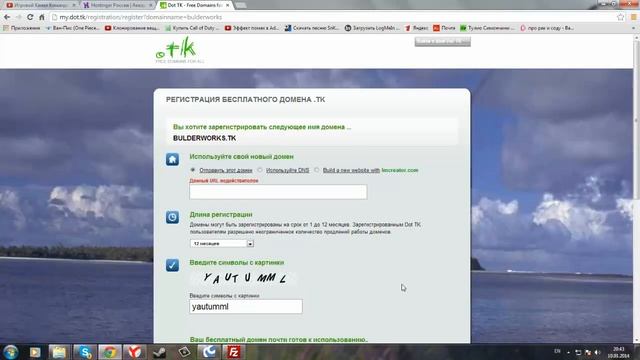Close the Dot TK browser tab
This screenshot has width=640, height=360.
pos(228,5)
